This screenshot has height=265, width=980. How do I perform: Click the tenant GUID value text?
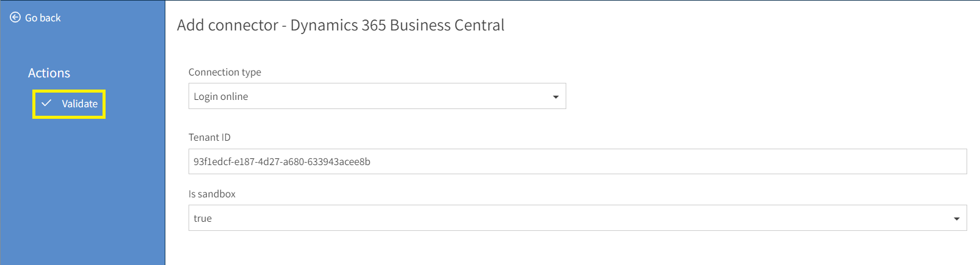(282, 161)
